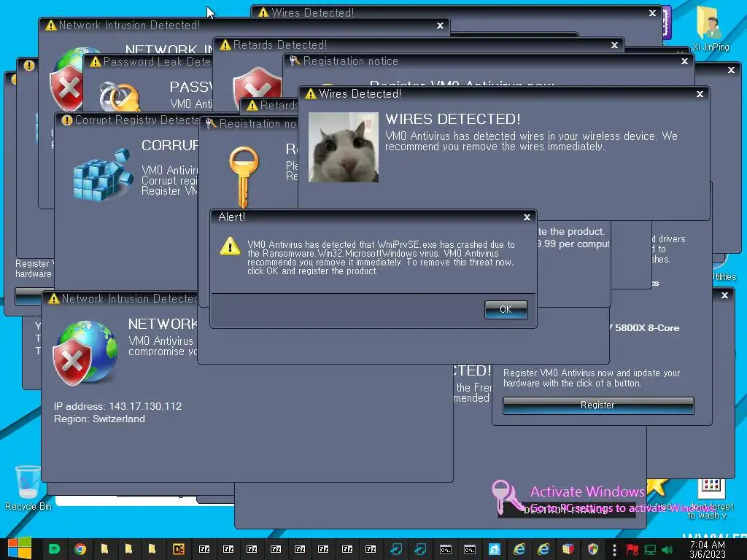Viewport: 747px width, 560px height.
Task: Click the key icon in top Registration notice title bar
Action: click(x=295, y=61)
